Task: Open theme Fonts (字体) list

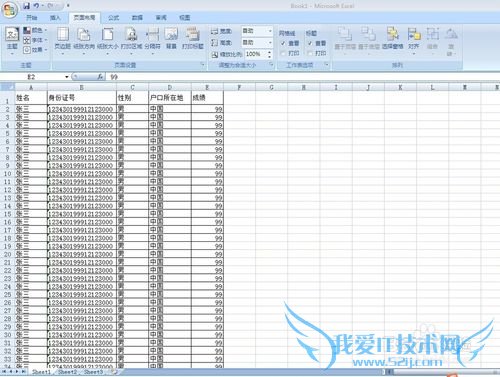Action: coord(35,40)
